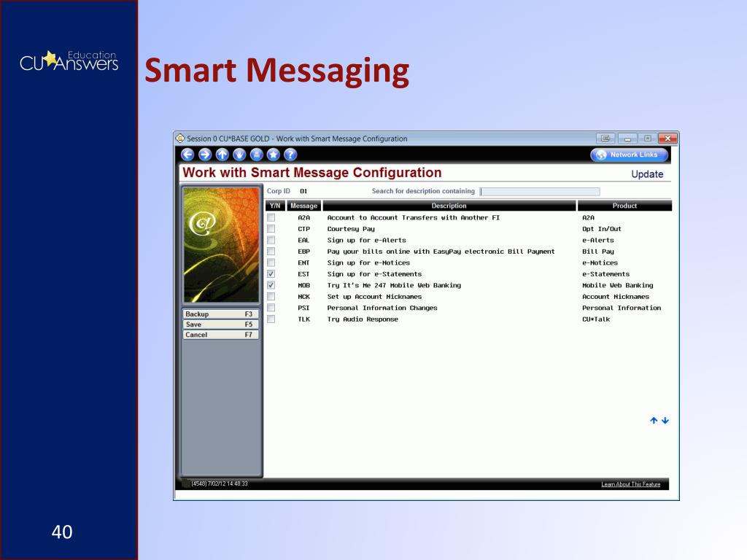Click the up arrow toolbar icon
The width and height of the screenshot is (747, 560).
(x=222, y=155)
